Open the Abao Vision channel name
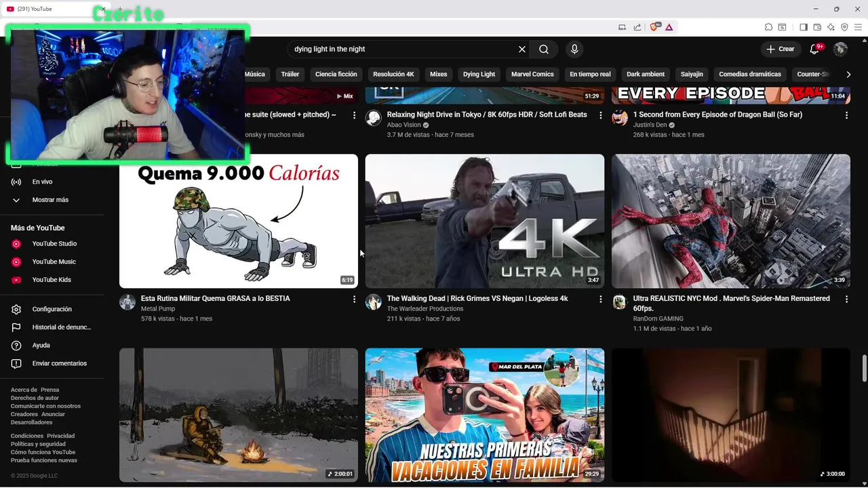This screenshot has width=868, height=488. (404, 125)
